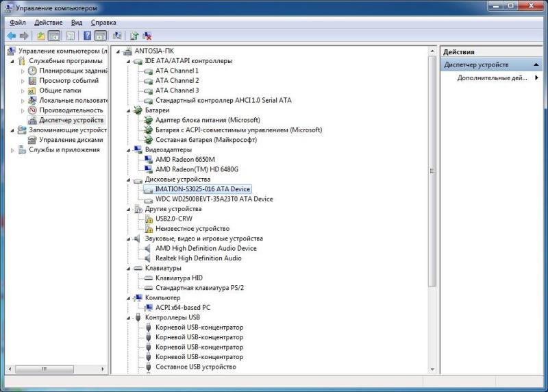Click the blue Help question mark icon

coord(87,36)
